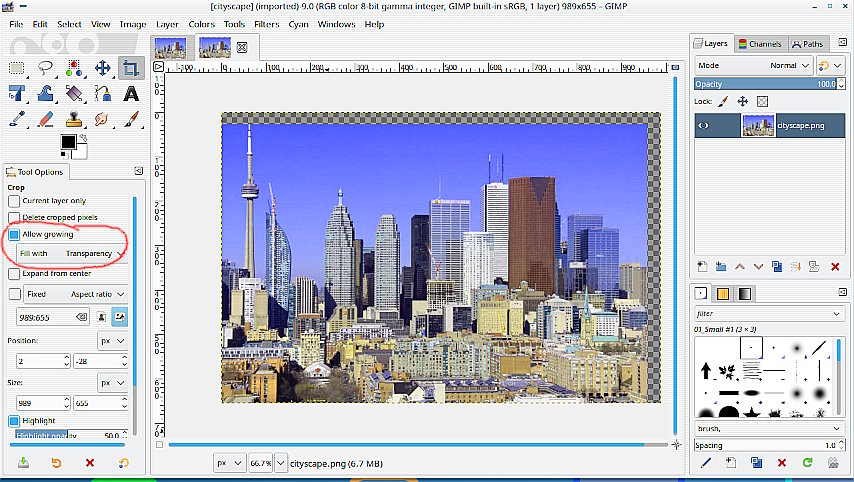
Task: Select the Smudge tool
Action: click(x=102, y=119)
